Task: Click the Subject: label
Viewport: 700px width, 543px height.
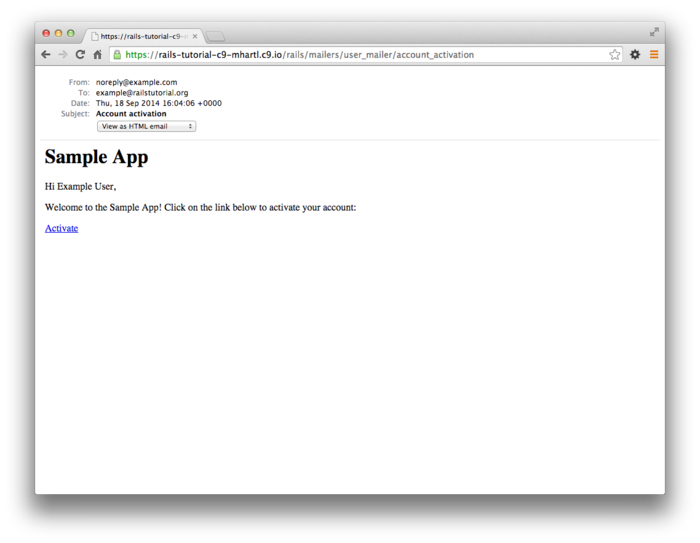Action: coord(75,114)
